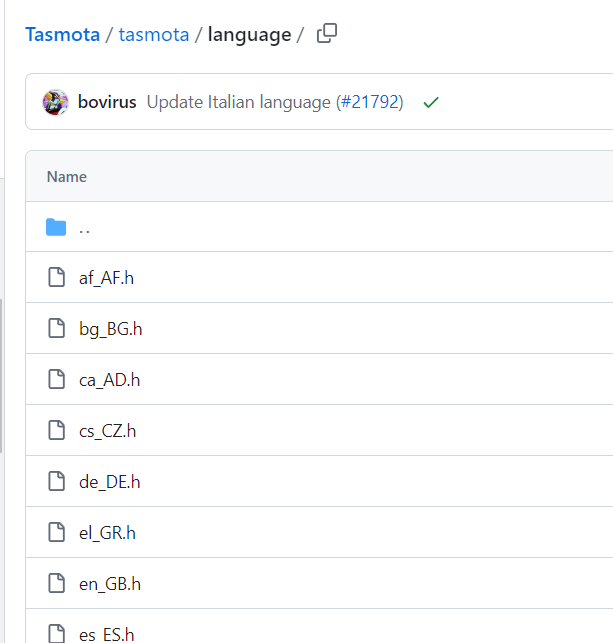Viewport: 613px width, 643px height.
Task: Click the Name column header
Action: click(x=67, y=177)
